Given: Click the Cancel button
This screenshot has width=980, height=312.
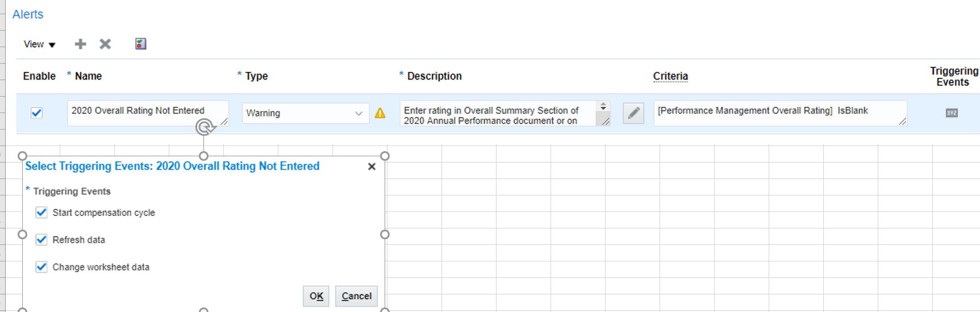Looking at the screenshot, I should click(x=356, y=296).
